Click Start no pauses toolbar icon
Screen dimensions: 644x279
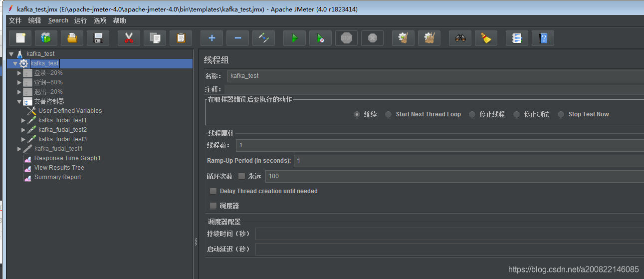[x=321, y=38]
